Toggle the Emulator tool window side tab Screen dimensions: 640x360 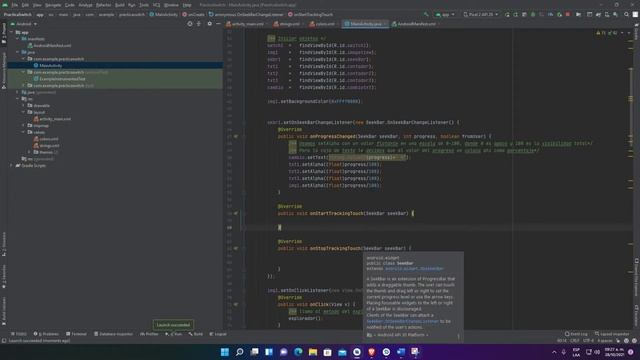636,315
